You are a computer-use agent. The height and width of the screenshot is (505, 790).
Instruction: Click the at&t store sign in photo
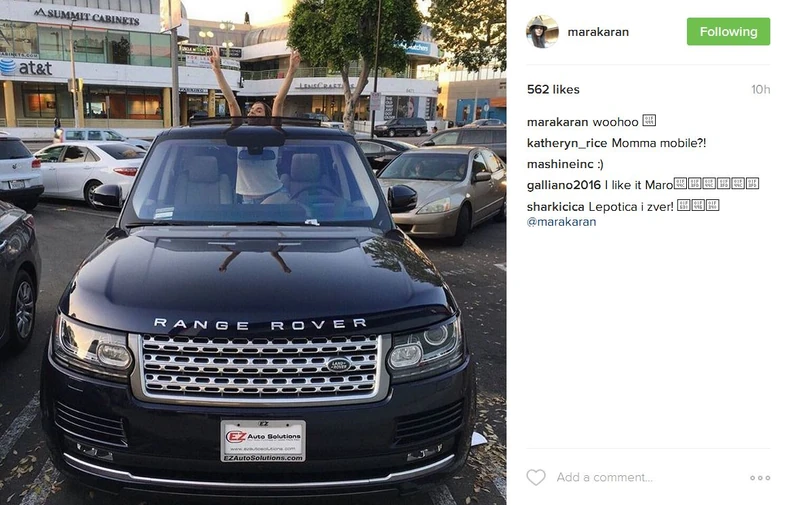[x=26, y=67]
